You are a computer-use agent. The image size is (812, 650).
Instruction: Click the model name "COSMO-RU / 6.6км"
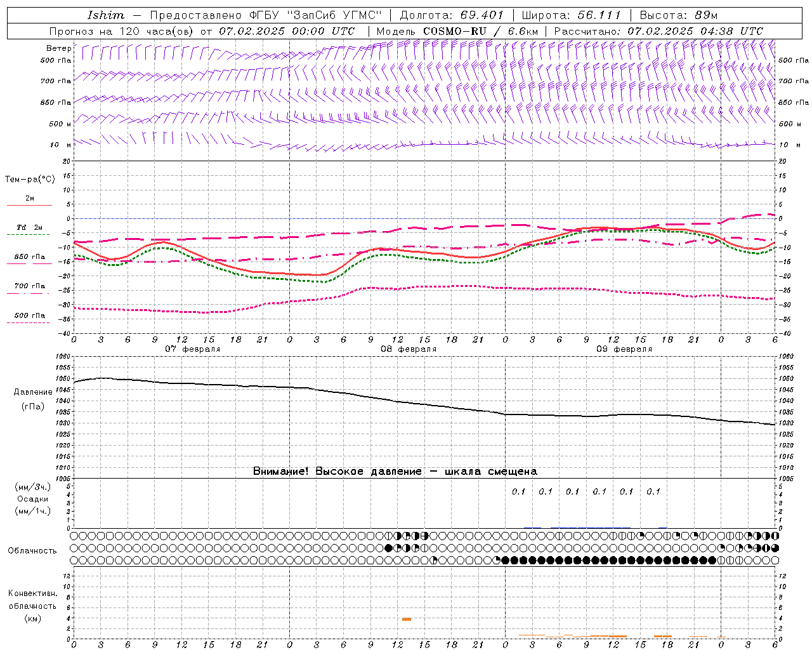[480, 31]
